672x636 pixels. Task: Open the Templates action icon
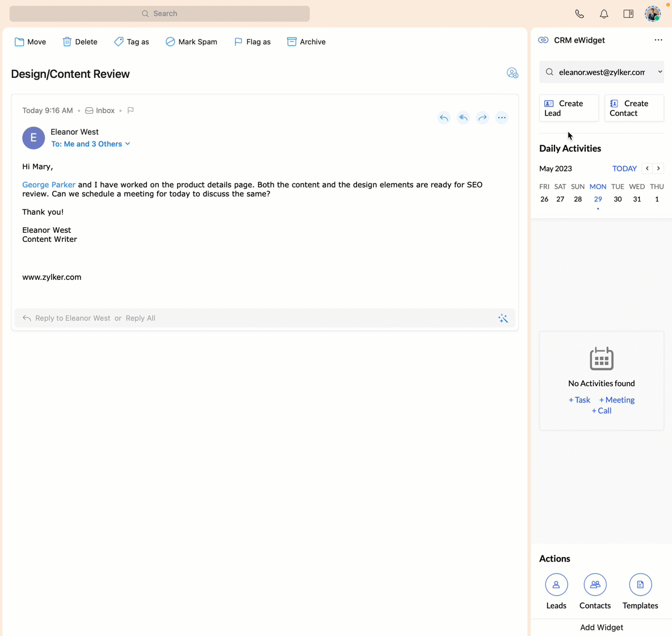[640, 584]
